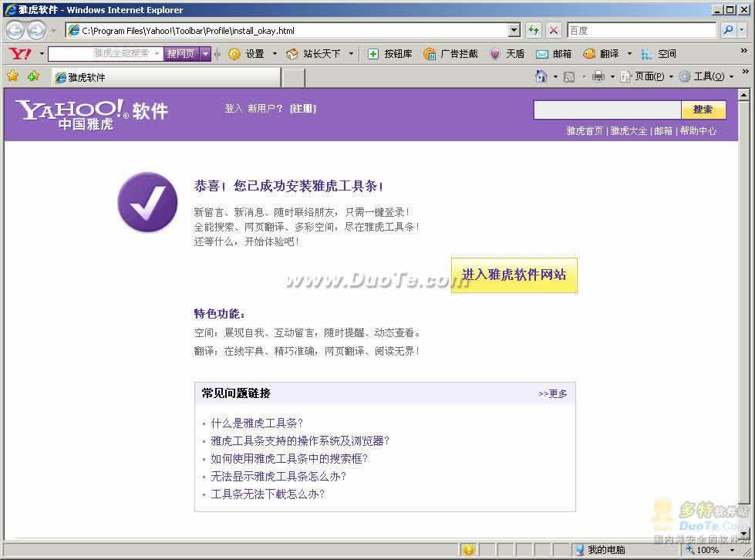Click the search magnifier icon beside 百度 box
The height and width of the screenshot is (560, 755).
[728, 30]
